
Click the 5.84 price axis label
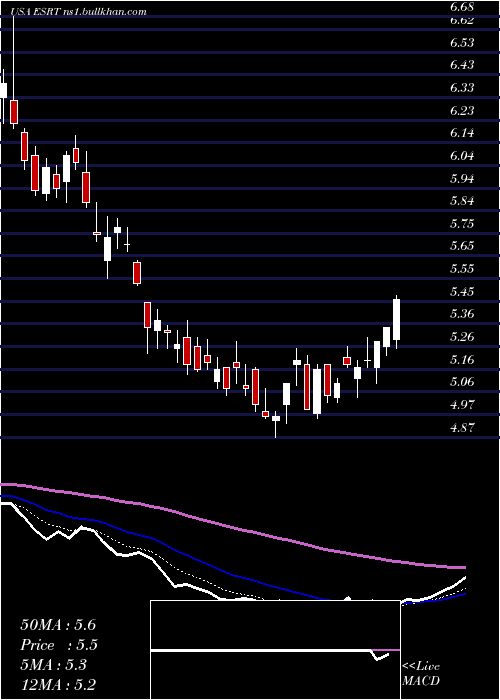tap(462, 200)
